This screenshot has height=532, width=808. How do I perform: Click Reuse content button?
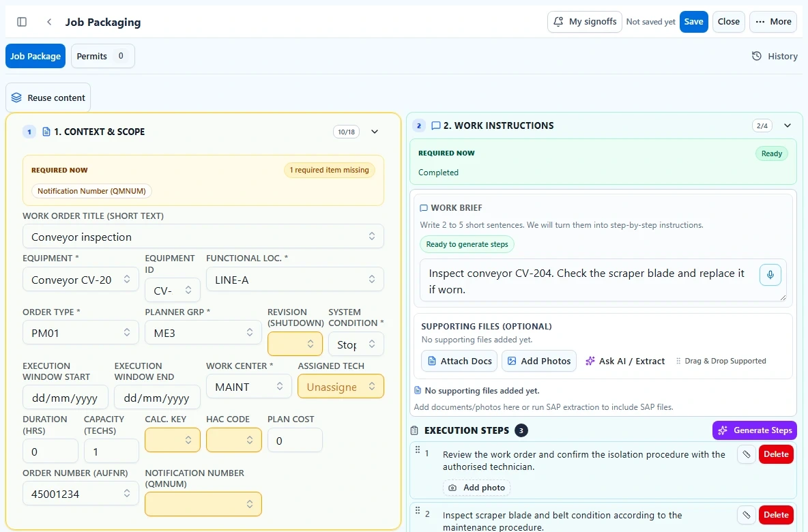[x=48, y=98]
